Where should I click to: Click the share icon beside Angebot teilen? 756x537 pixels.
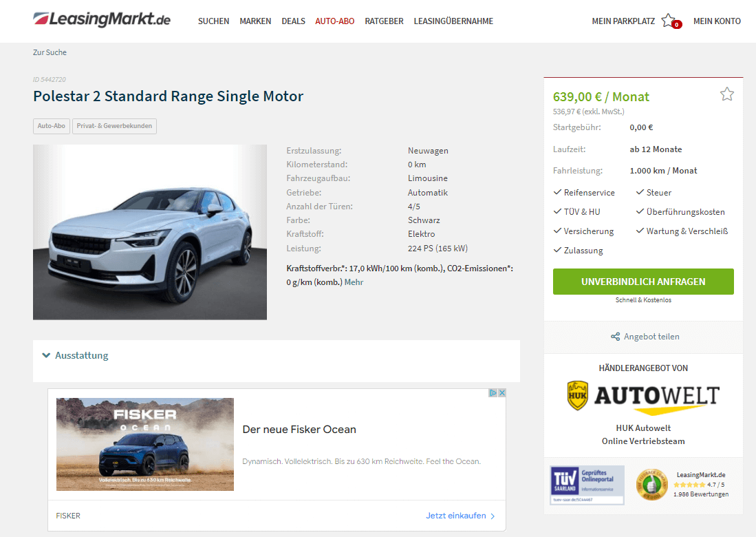[615, 337]
